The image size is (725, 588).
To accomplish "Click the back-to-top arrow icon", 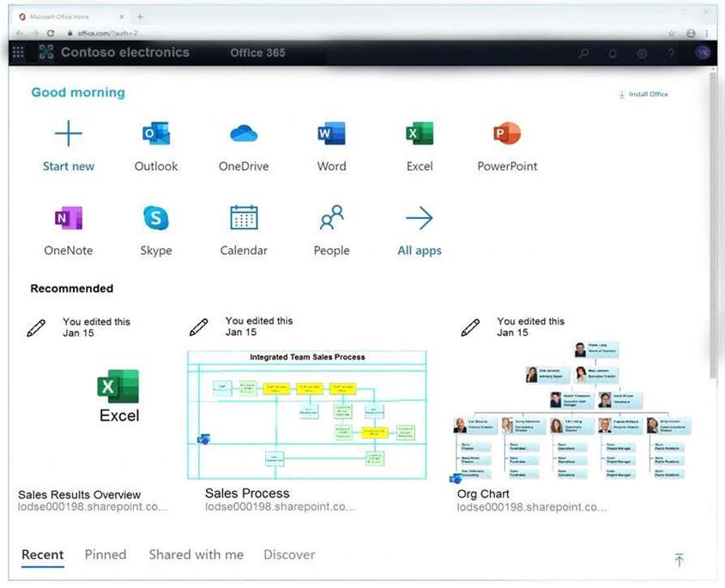I will tap(680, 560).
